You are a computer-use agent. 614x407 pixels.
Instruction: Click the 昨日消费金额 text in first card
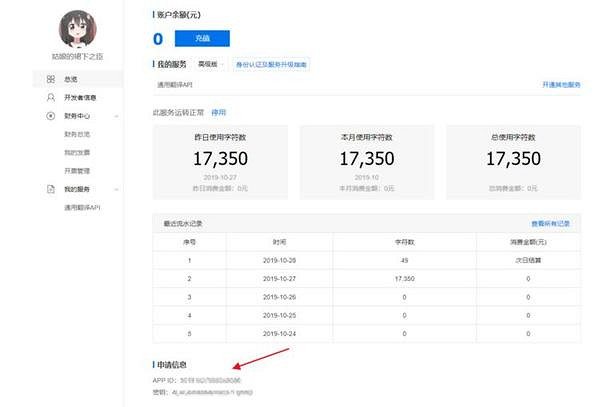pos(220,188)
